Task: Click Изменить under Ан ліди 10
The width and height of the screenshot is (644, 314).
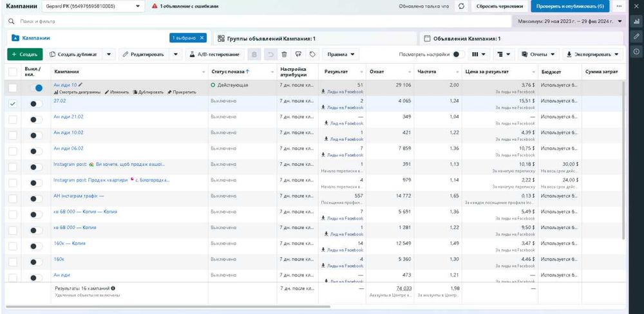Action: click(117, 92)
